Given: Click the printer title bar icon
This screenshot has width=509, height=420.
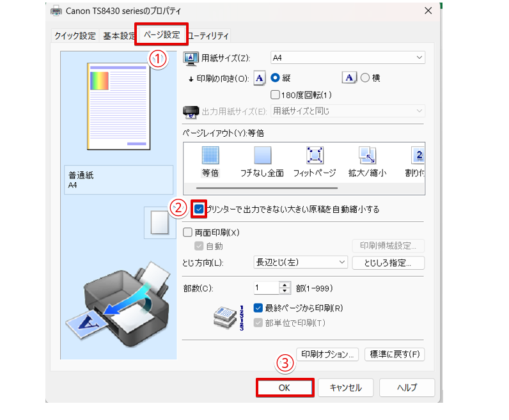Looking at the screenshot, I should click(x=56, y=11).
